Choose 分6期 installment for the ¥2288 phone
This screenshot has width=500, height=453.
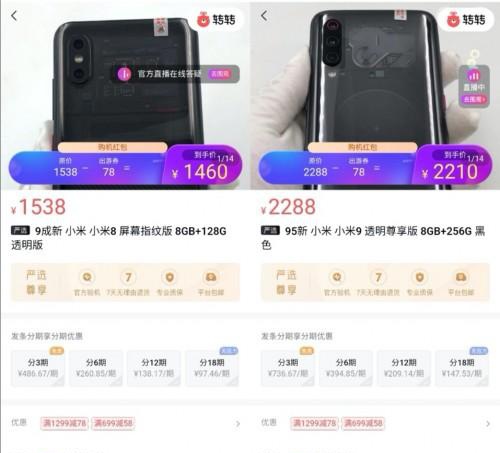[x=346, y=368]
